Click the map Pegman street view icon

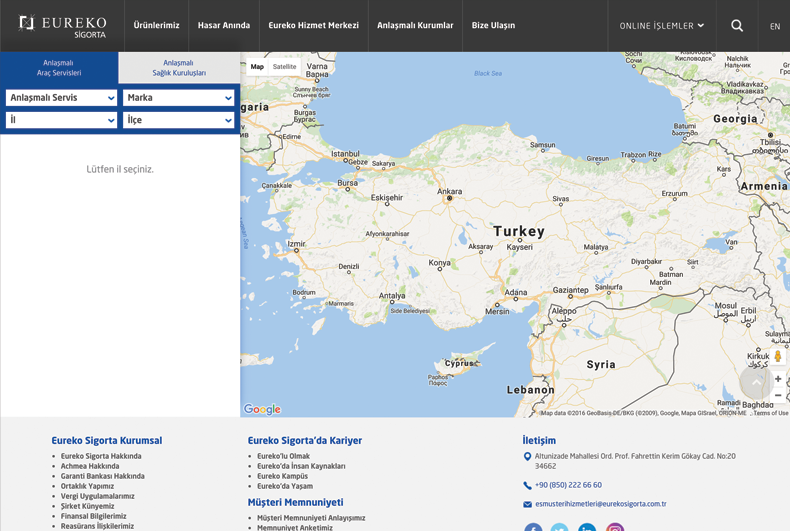pyautogui.click(x=777, y=356)
